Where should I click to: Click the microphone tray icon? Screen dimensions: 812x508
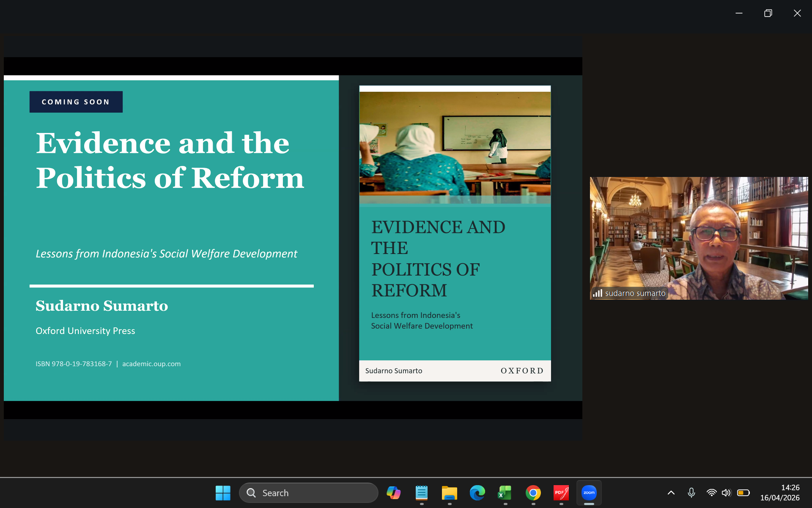coord(691,493)
